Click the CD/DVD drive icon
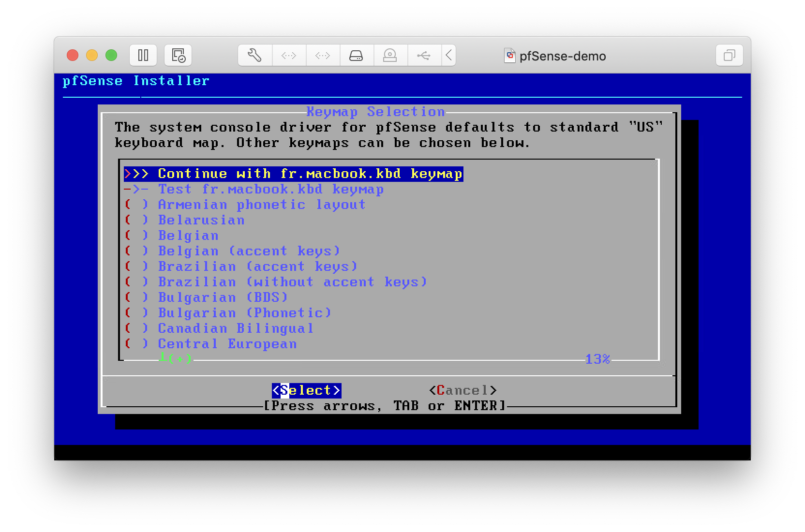This screenshot has width=805, height=532. [390, 56]
